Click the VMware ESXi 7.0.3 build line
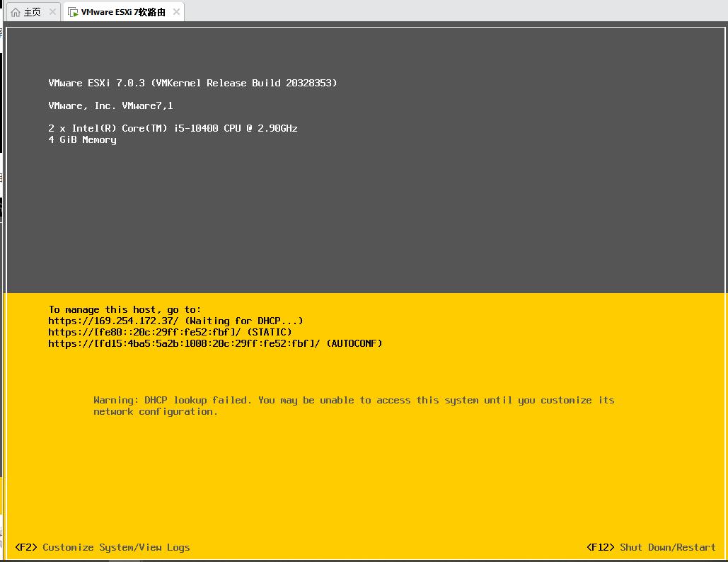728x562 pixels. (192, 83)
